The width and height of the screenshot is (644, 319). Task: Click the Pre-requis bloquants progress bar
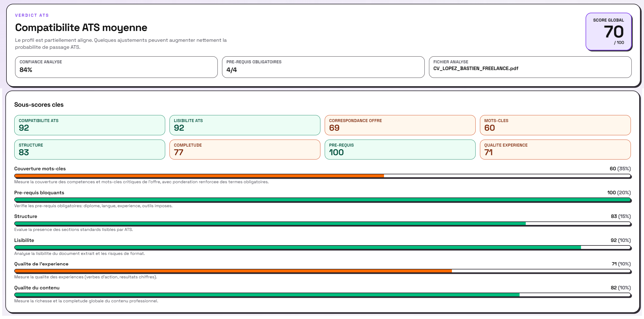click(x=323, y=200)
